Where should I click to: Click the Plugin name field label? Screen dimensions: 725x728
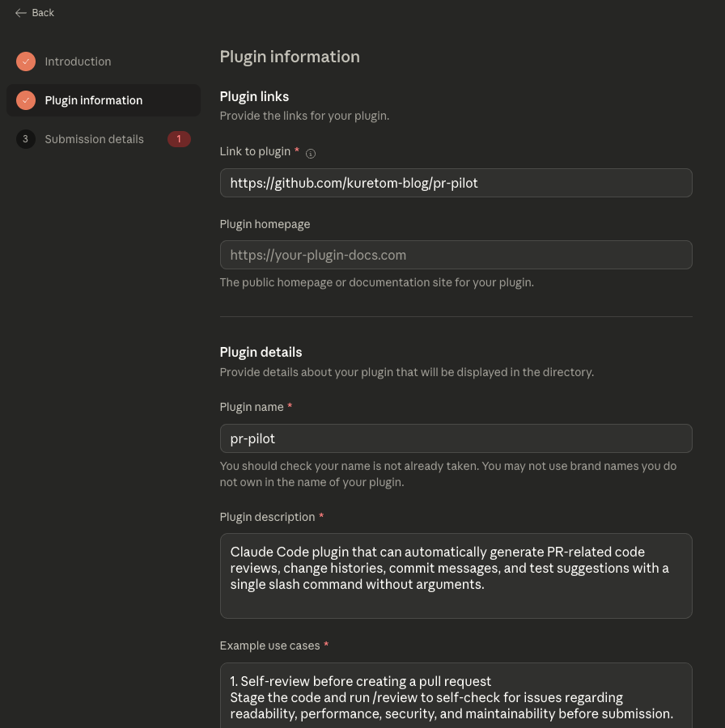coord(252,407)
